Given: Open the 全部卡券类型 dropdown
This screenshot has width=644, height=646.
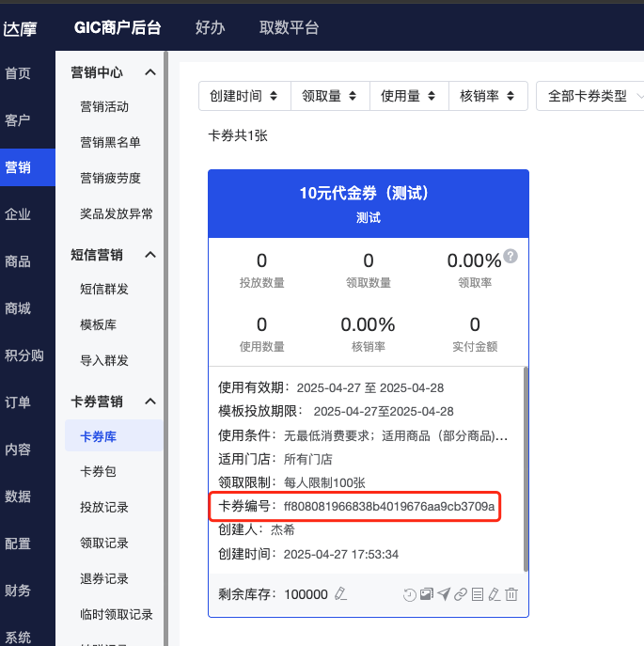Looking at the screenshot, I should [x=592, y=96].
